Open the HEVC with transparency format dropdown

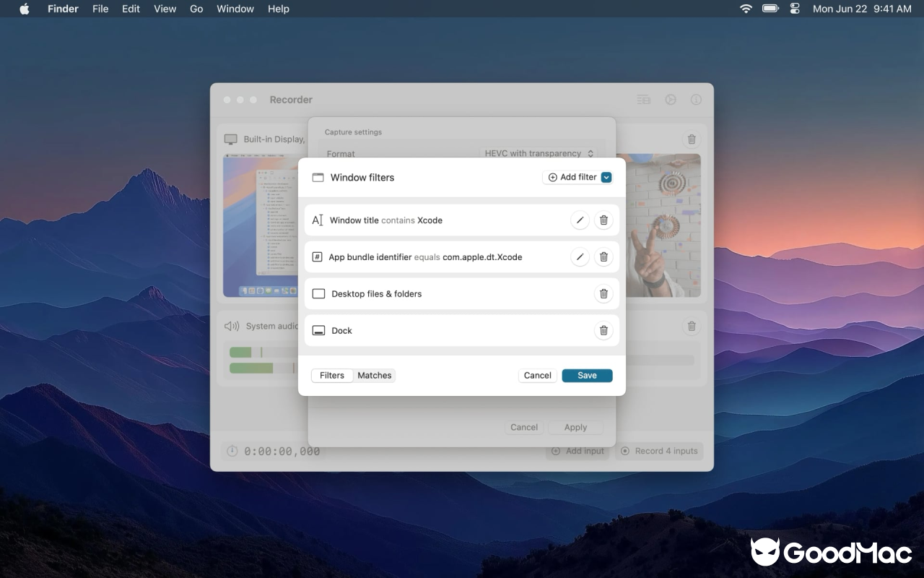[x=539, y=153]
